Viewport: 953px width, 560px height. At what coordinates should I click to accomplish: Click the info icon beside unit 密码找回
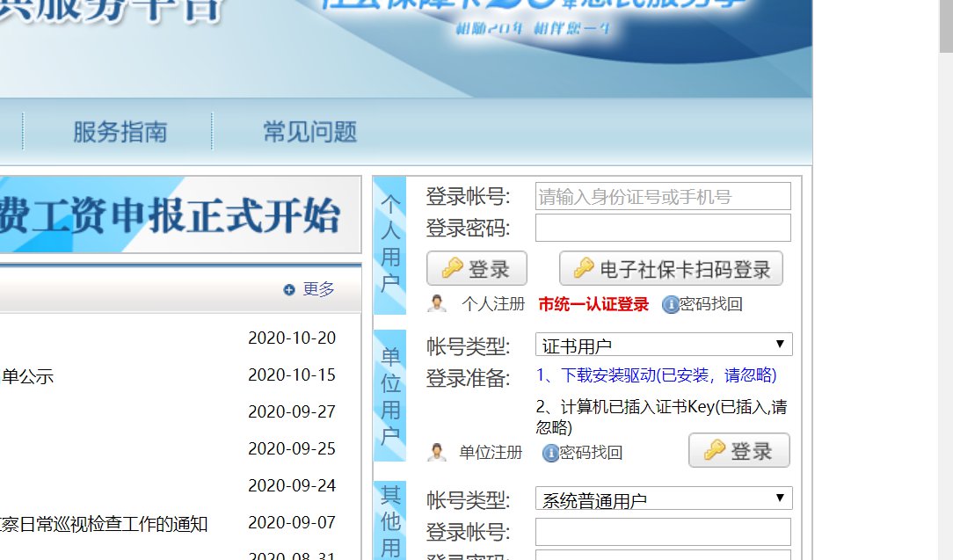550,453
